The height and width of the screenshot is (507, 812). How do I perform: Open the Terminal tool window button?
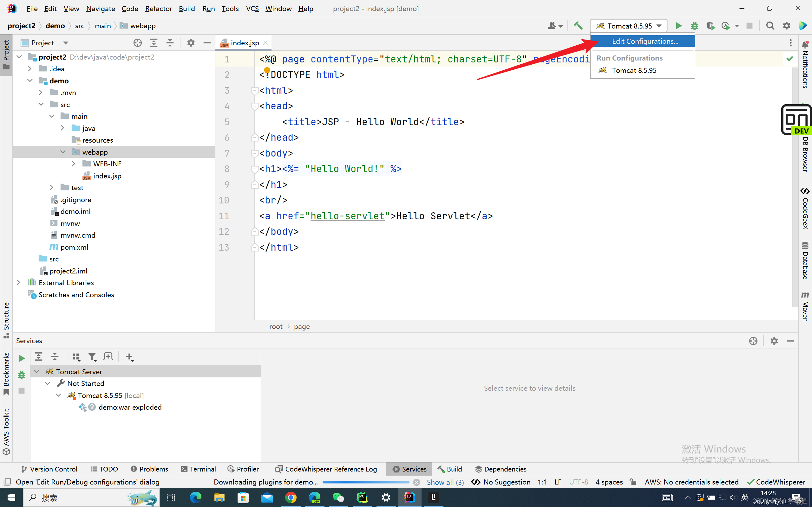(198, 469)
